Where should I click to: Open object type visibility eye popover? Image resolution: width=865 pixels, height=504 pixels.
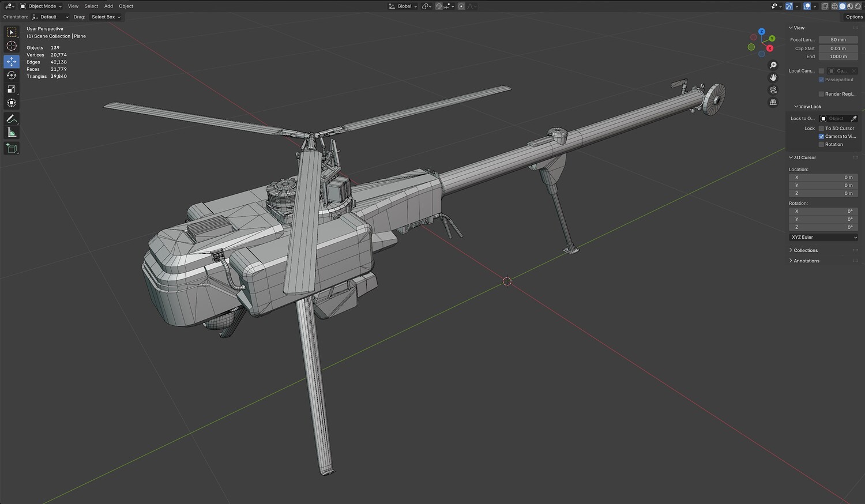tap(776, 6)
